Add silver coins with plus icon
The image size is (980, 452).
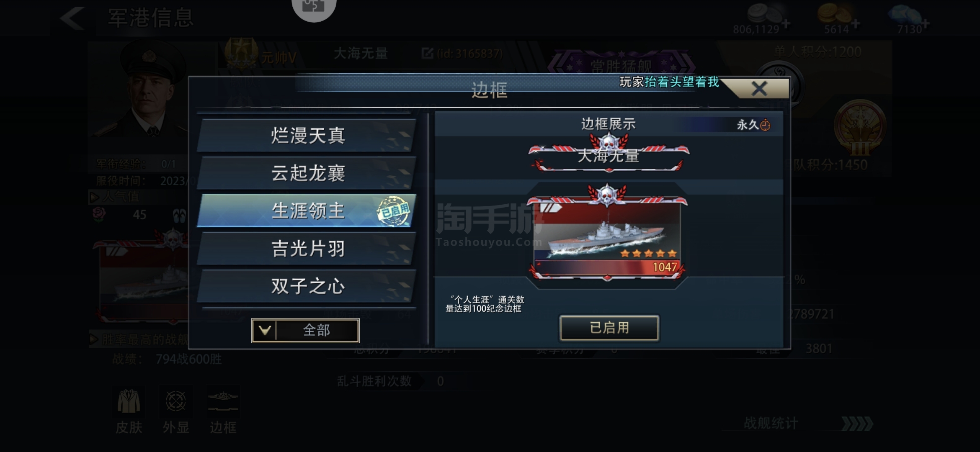coord(786,24)
